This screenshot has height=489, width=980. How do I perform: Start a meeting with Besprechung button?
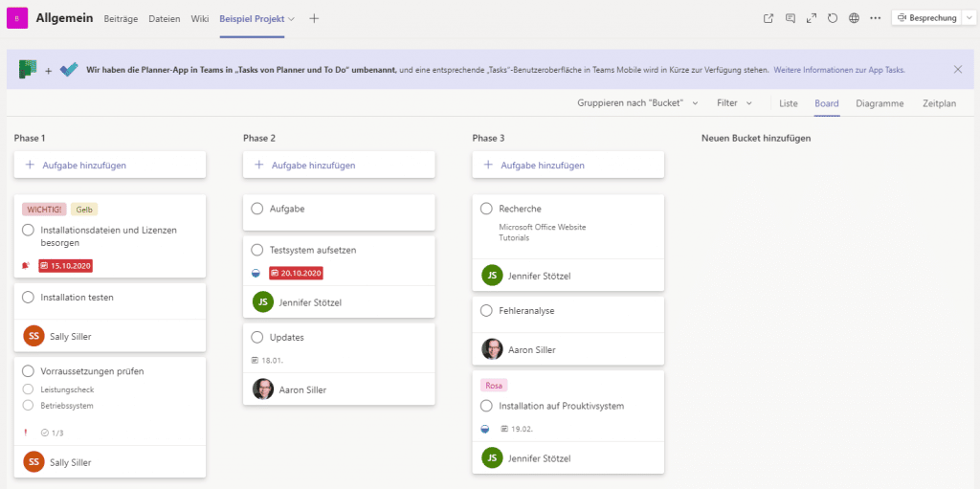pyautogui.click(x=926, y=18)
